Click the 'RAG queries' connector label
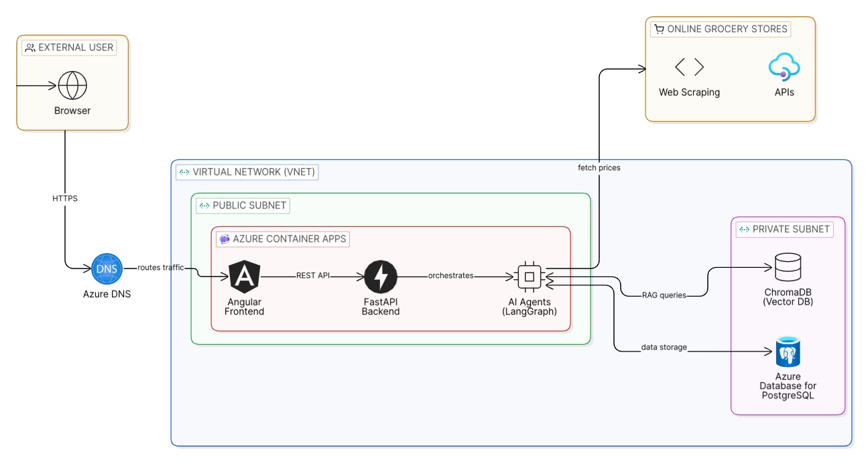Viewport: 868px width, 460px height. (664, 295)
